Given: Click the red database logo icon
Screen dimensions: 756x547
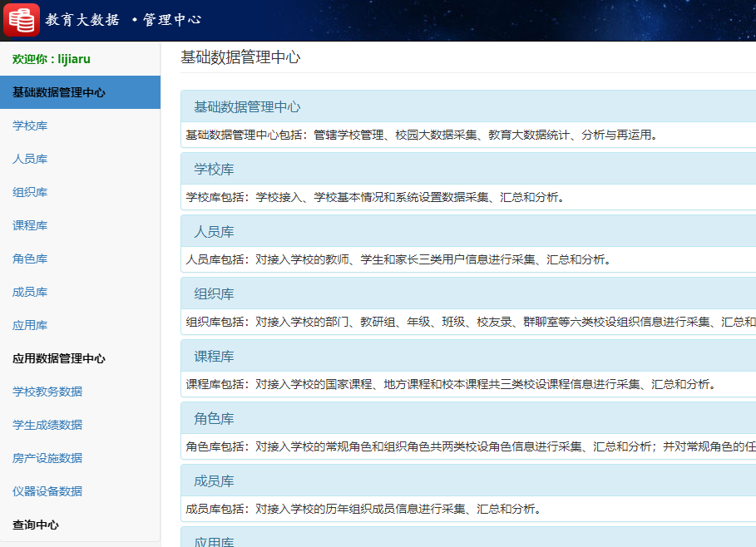Looking at the screenshot, I should point(21,18).
